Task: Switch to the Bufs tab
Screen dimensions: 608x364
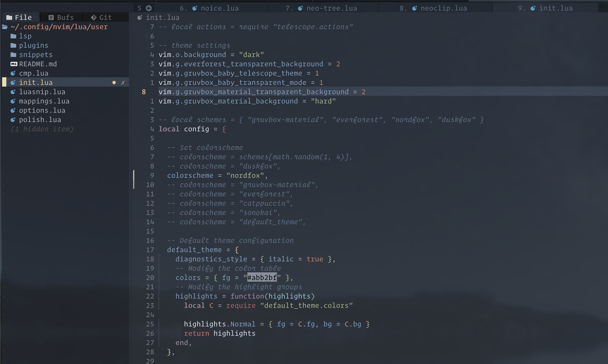Action: coord(61,17)
